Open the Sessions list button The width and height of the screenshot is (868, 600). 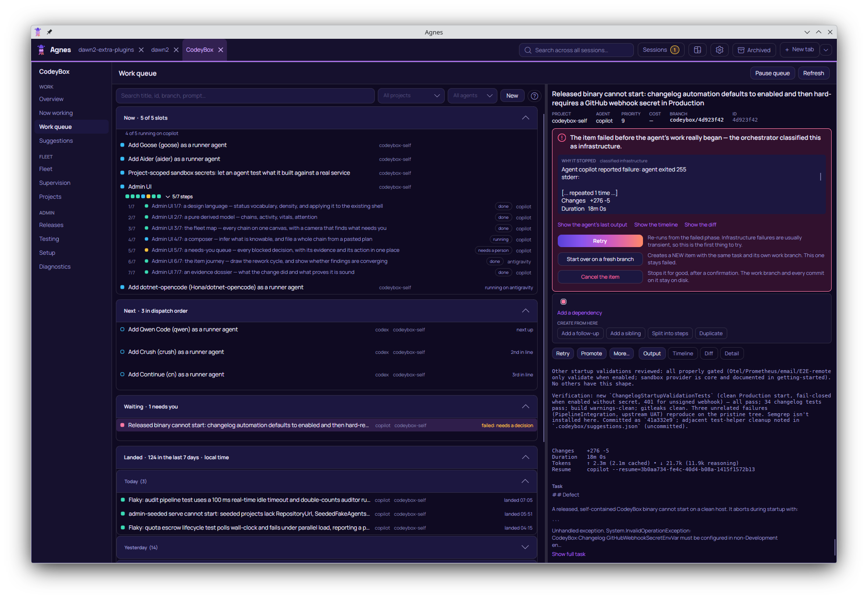click(x=661, y=50)
